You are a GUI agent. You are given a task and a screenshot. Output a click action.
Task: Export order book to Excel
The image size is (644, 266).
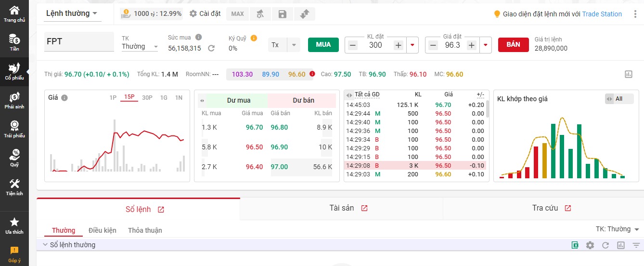click(x=575, y=245)
